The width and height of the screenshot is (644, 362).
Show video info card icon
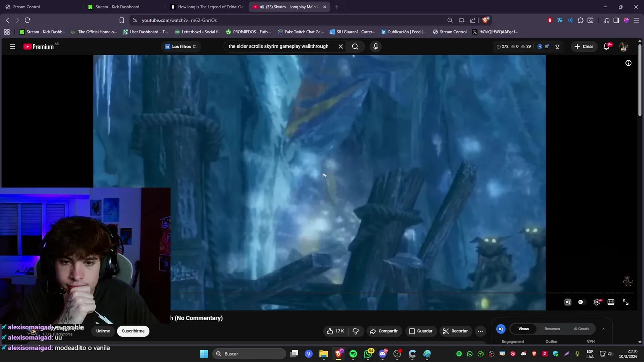coord(628,63)
